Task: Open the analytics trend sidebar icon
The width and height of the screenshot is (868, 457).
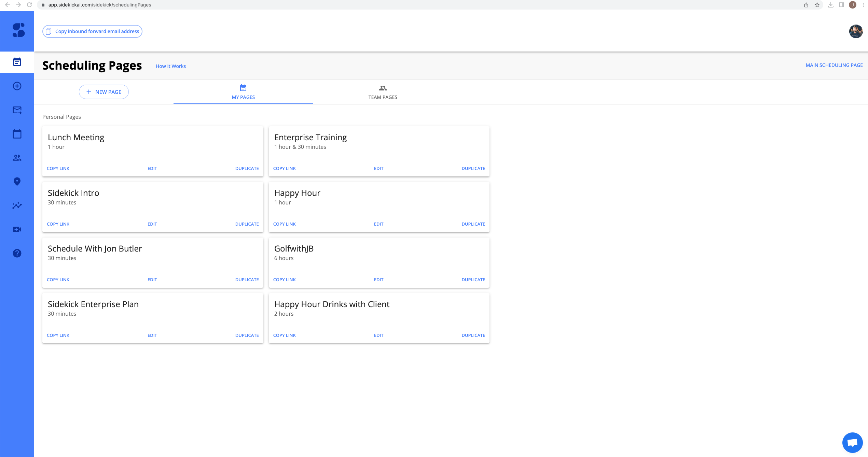Action: 17,205
